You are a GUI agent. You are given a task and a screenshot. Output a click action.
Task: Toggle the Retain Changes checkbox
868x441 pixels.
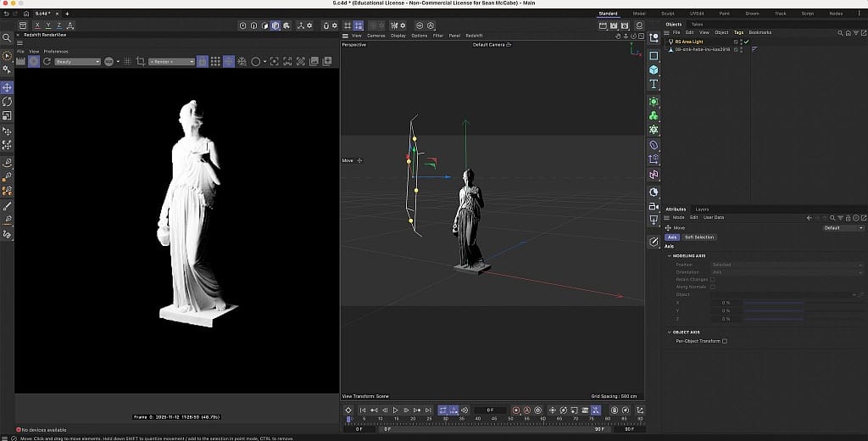click(x=712, y=279)
